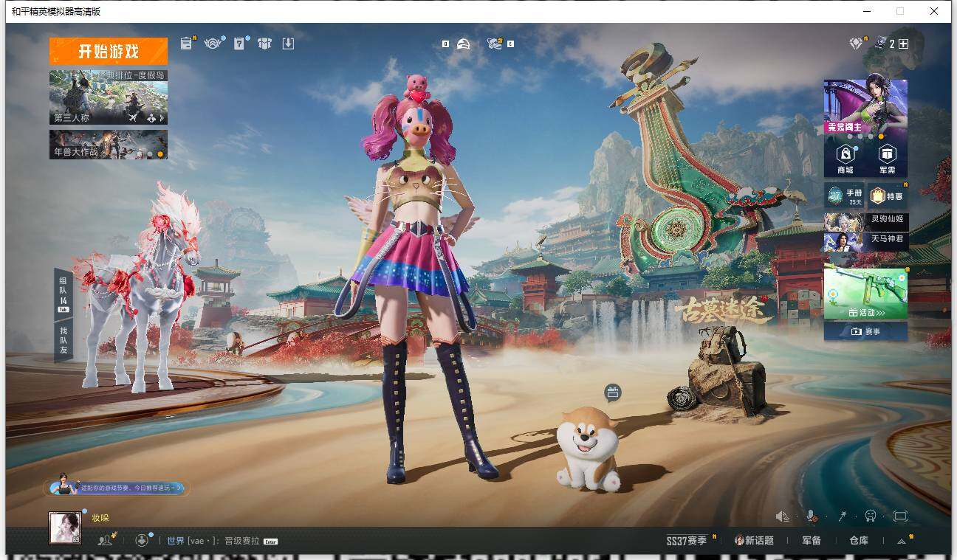This screenshot has width=957, height=560.
Task: Open the 灵狗仙姬 promotion banner
Action: pos(865,221)
